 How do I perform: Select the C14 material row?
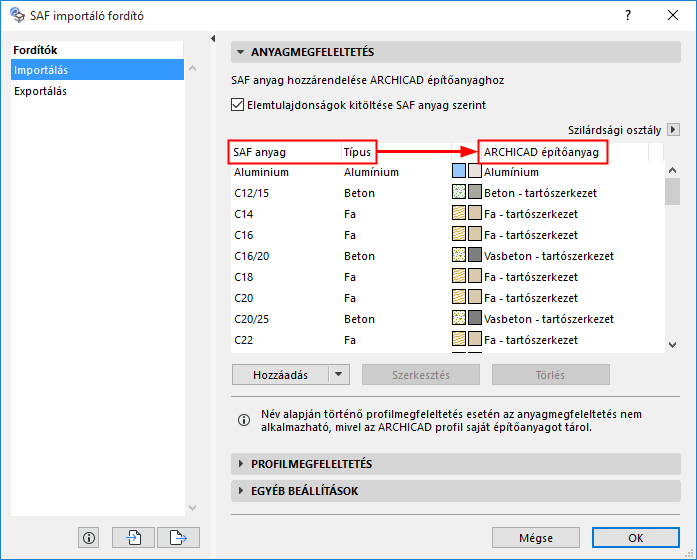[448, 213]
